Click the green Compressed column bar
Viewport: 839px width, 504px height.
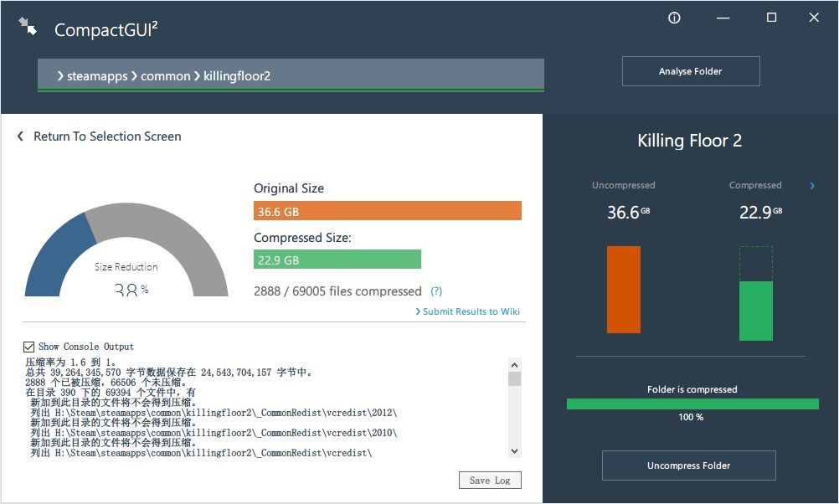755,311
